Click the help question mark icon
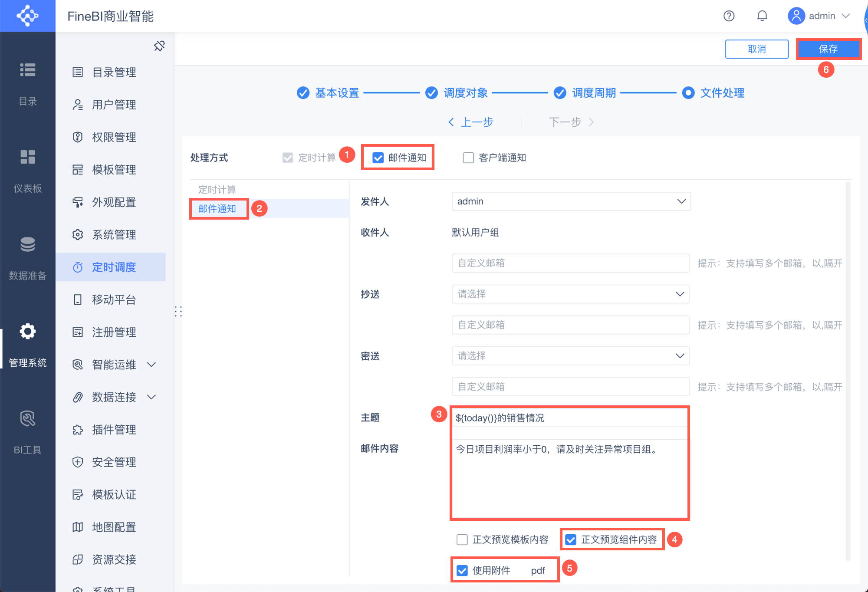This screenshot has width=868, height=592. pyautogui.click(x=729, y=16)
